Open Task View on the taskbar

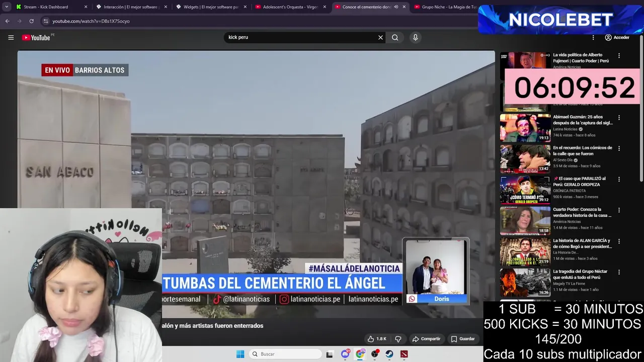[330, 354]
